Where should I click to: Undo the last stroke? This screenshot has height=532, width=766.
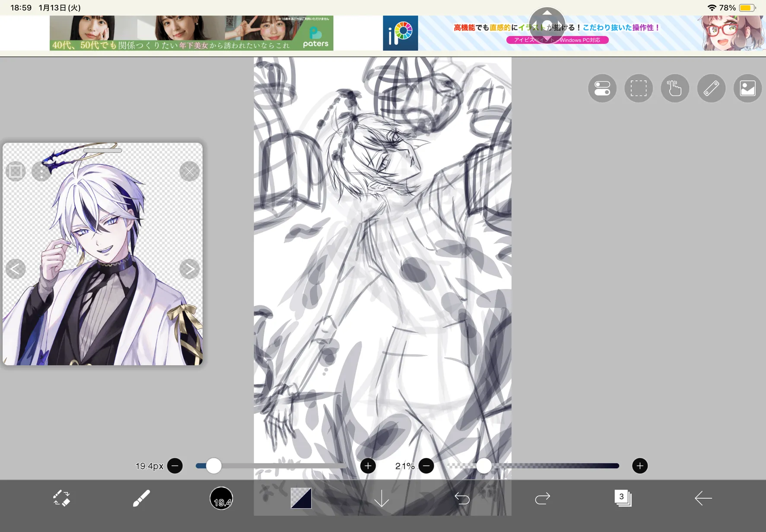point(462,498)
